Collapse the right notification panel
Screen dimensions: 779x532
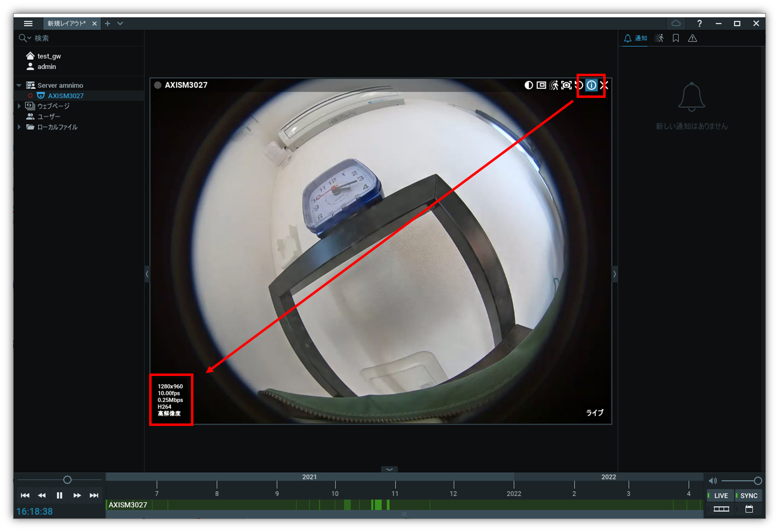pos(614,274)
